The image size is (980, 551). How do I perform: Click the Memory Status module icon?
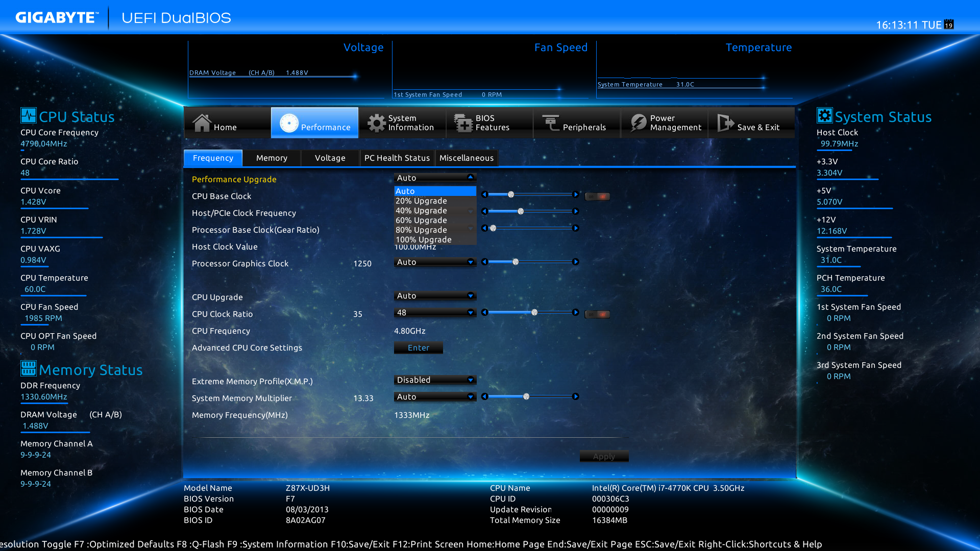coord(28,368)
